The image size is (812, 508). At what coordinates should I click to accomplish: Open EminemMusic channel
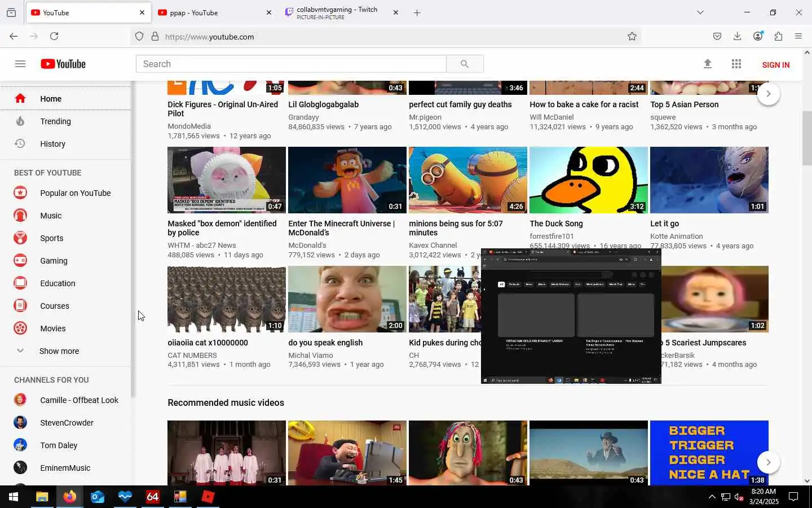pos(65,468)
